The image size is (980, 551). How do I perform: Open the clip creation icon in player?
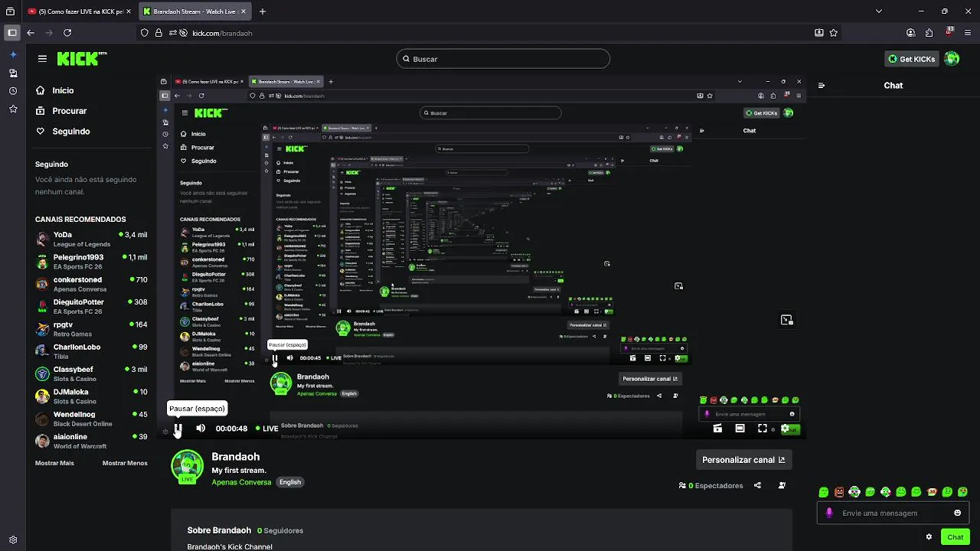coord(717,429)
